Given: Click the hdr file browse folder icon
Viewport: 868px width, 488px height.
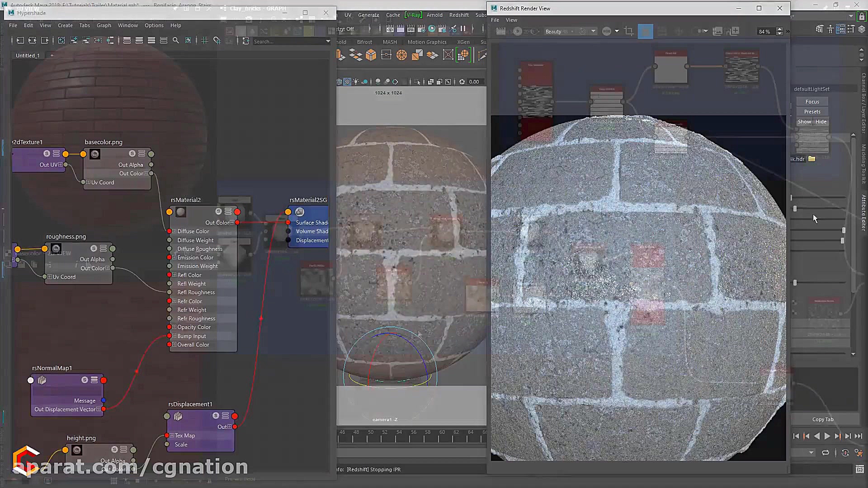Looking at the screenshot, I should [x=812, y=159].
